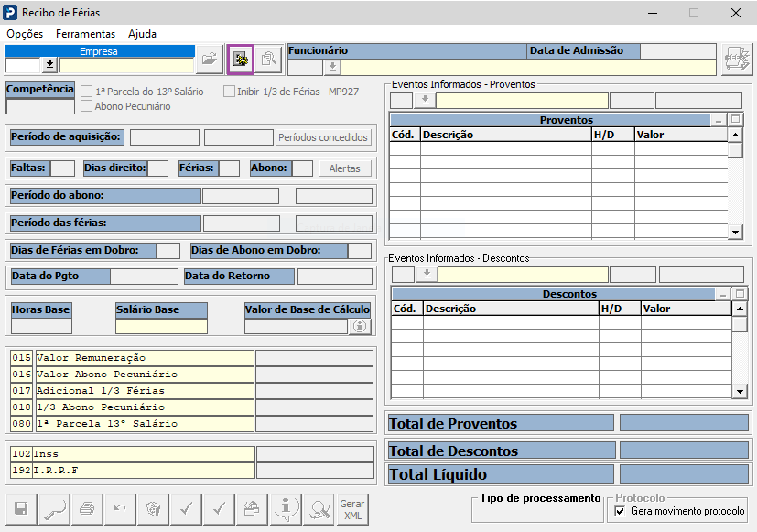Click the 102 Inss row
Screen dimensions: 757x532
[192, 454]
